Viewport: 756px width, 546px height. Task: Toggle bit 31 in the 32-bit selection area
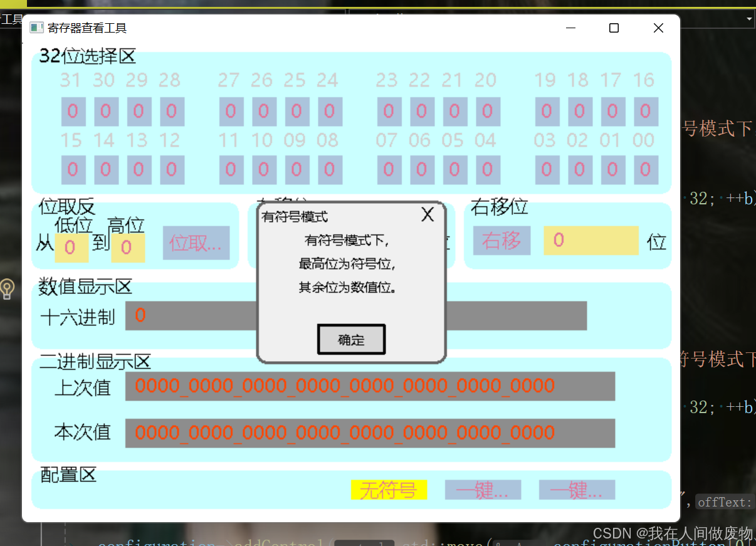73,111
